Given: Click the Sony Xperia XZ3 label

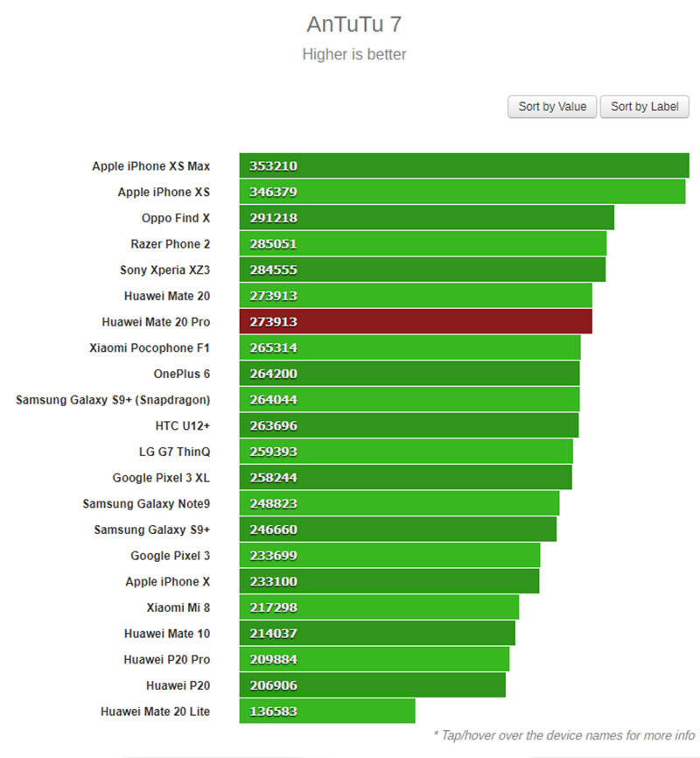Looking at the screenshot, I should pos(164,270).
